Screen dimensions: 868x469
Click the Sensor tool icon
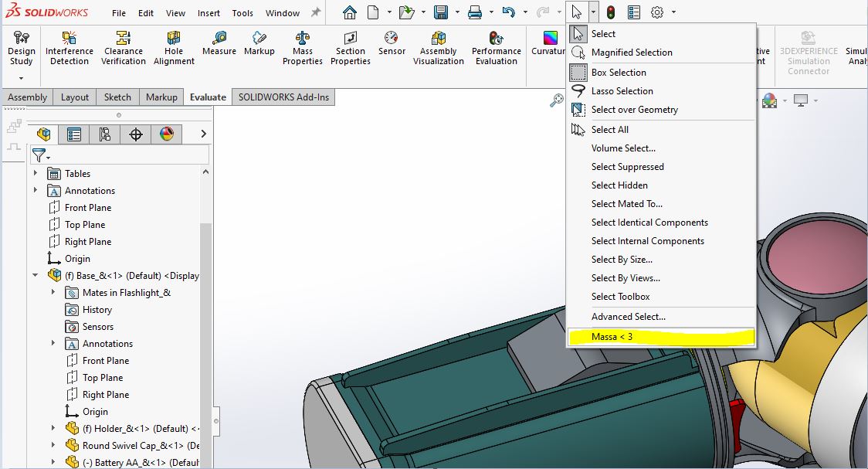(x=392, y=42)
